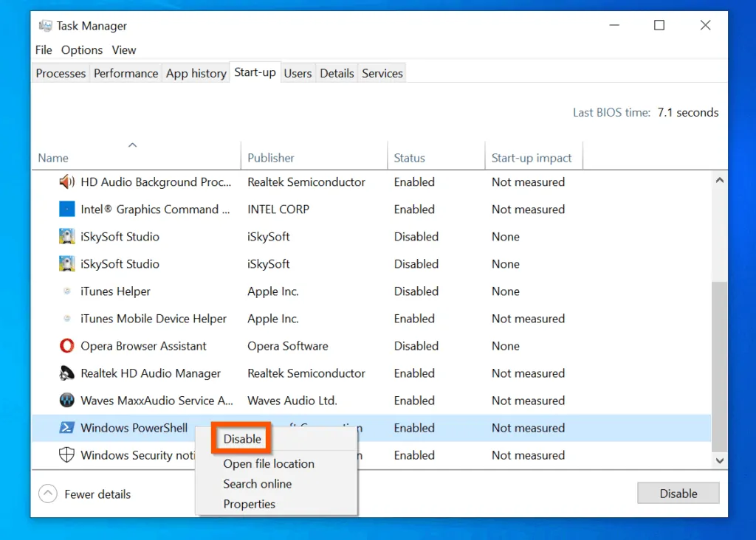
Task: Select the Realtek HD Audio Manager name
Action: click(x=151, y=373)
